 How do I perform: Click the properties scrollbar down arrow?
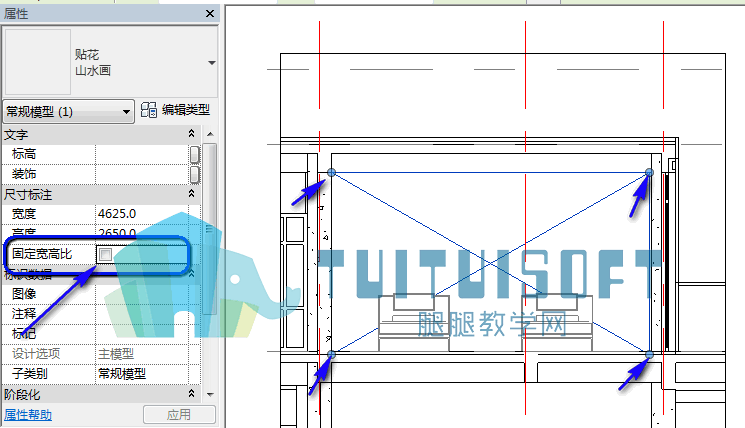pyautogui.click(x=210, y=394)
